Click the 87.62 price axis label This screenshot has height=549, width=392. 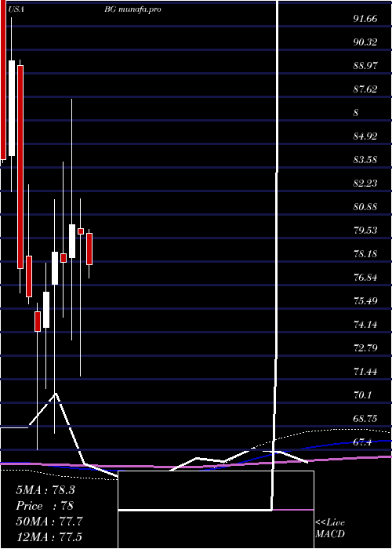[x=365, y=89]
